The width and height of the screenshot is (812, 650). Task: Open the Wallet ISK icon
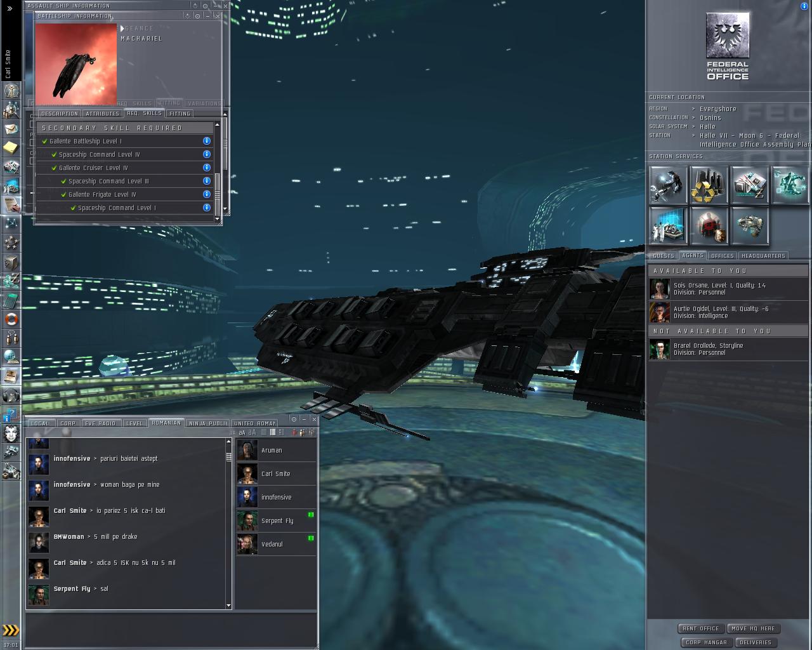(11, 281)
